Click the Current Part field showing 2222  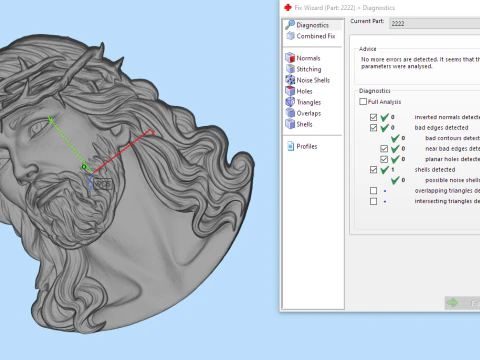tap(435, 23)
